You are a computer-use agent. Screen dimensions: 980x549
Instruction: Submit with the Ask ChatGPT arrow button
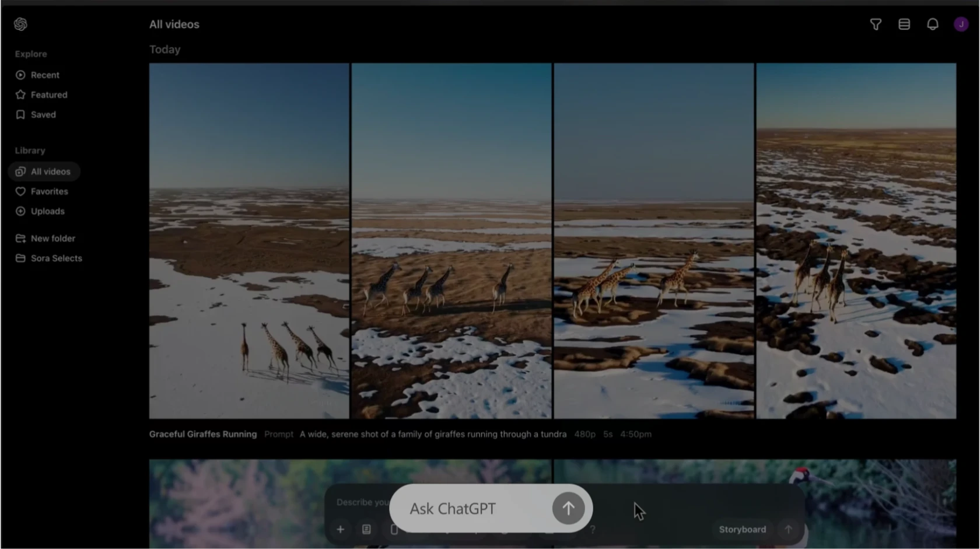(x=568, y=508)
